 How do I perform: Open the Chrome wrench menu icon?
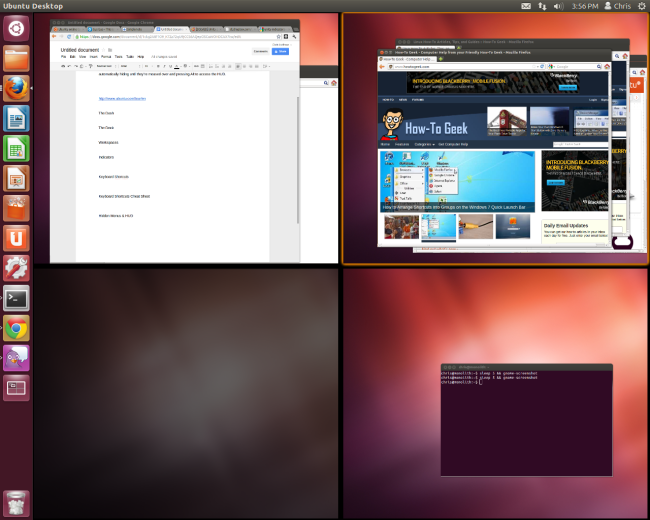294,36
